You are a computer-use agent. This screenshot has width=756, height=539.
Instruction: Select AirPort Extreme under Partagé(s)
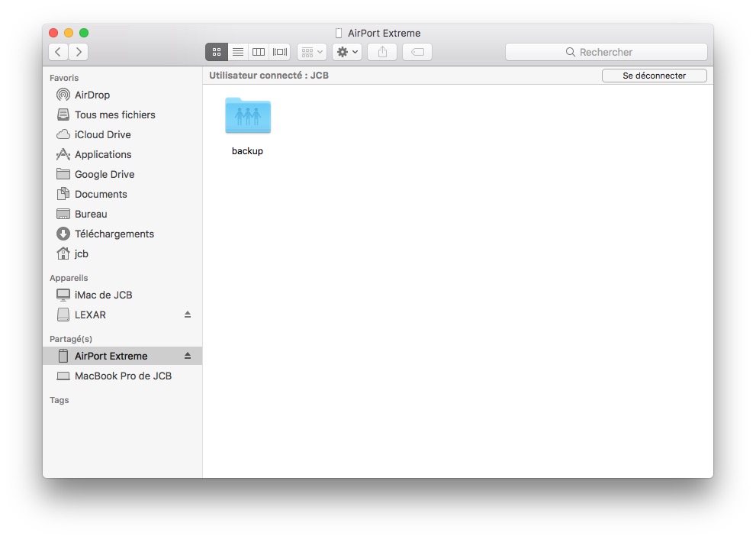[122, 356]
